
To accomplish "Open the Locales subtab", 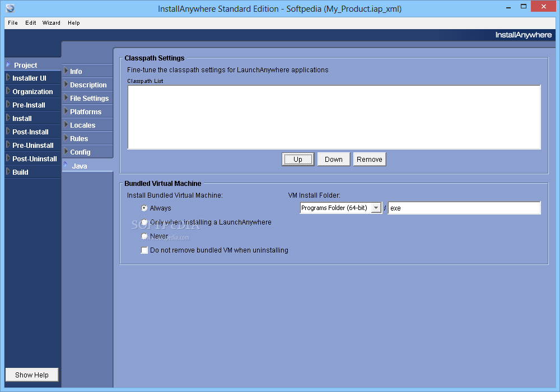I will pyautogui.click(x=87, y=125).
